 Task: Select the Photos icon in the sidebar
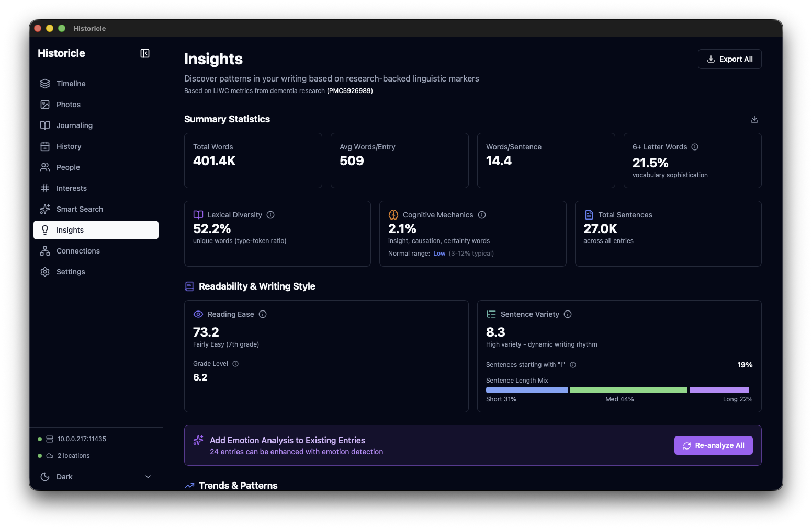pyautogui.click(x=45, y=105)
